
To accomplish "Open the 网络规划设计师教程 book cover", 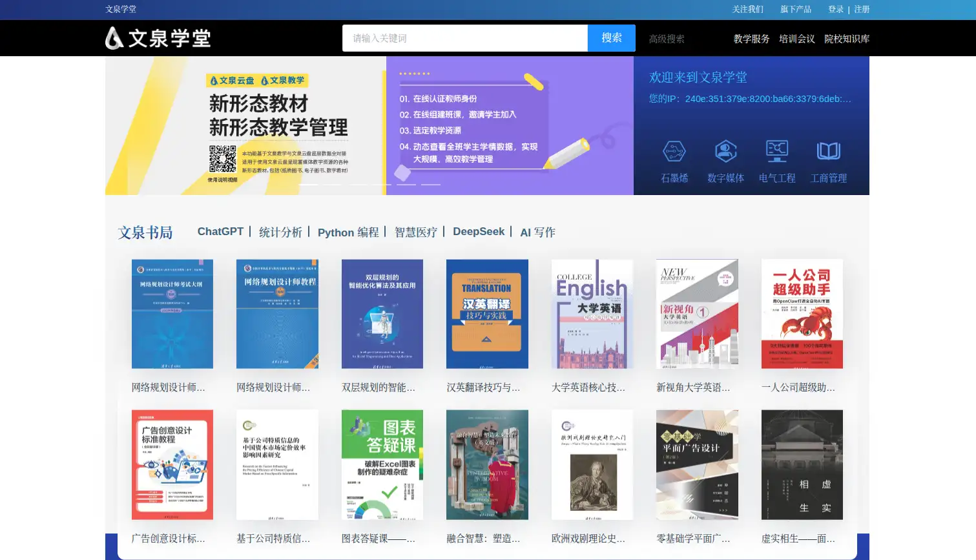I will pyautogui.click(x=277, y=314).
